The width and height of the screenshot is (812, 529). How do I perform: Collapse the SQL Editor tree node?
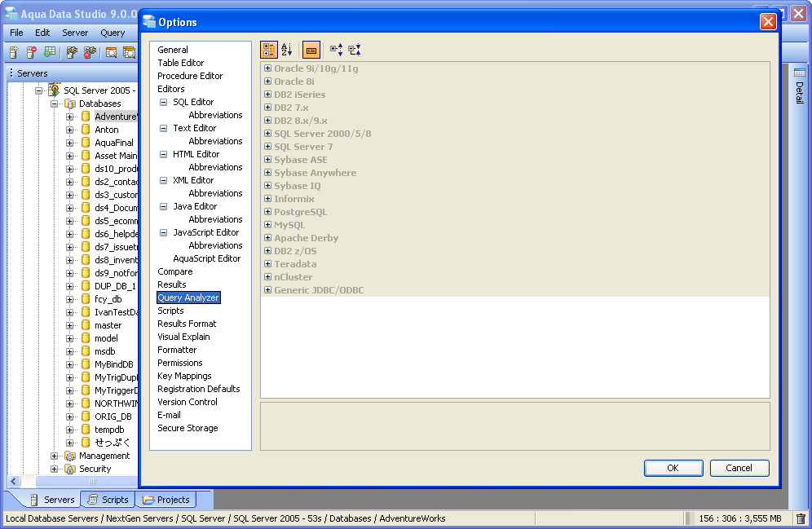coord(163,102)
